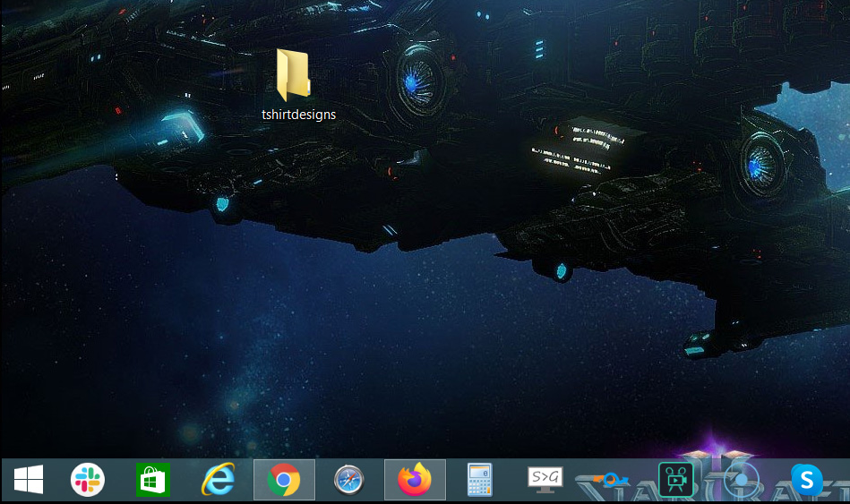Click the bright sky patch at right desktop edge
850x504 pixels.
pyautogui.click(x=811, y=134)
